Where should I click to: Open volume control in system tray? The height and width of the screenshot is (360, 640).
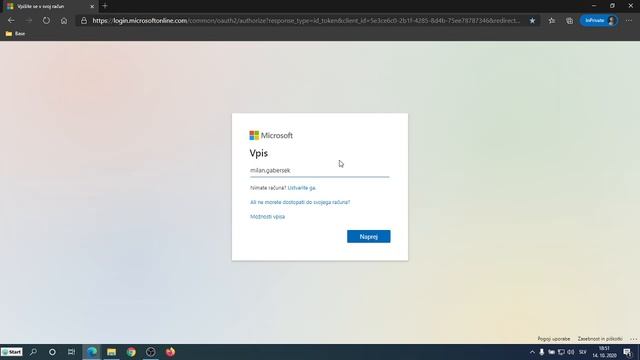click(571, 352)
